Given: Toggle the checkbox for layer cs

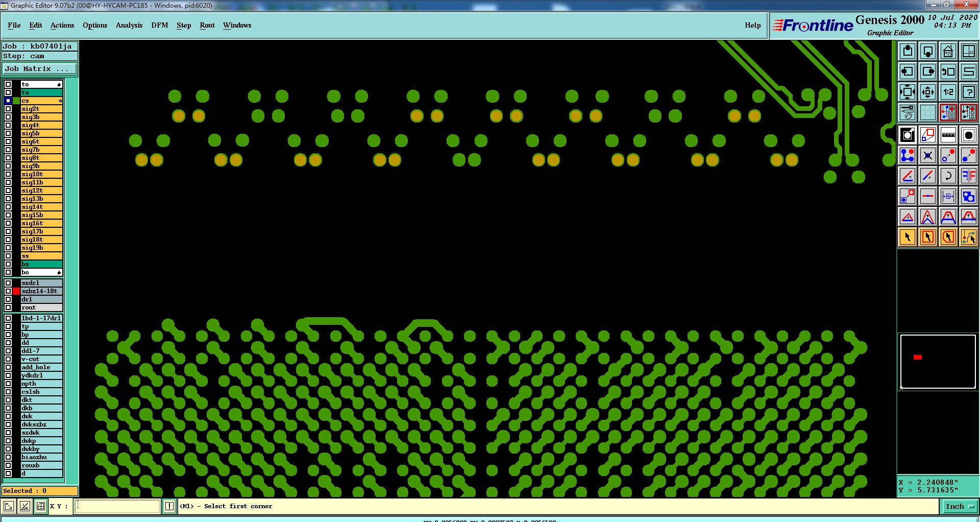Looking at the screenshot, I should tap(8, 101).
